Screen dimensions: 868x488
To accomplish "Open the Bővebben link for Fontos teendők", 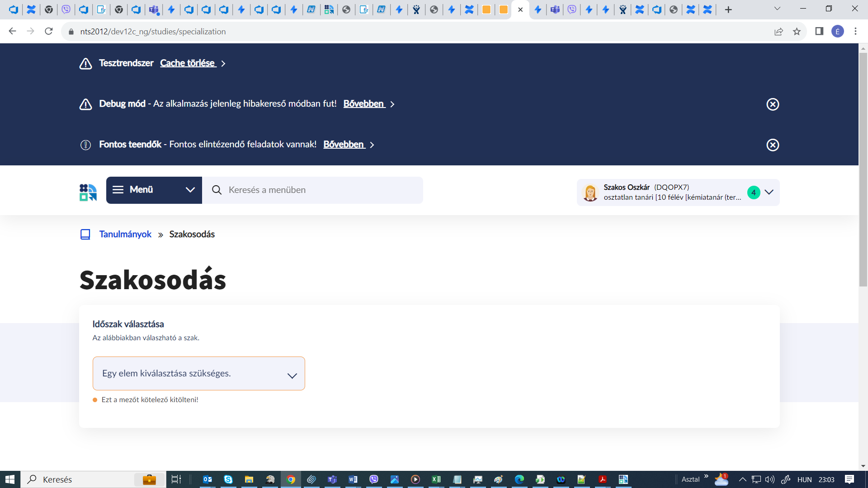I will point(344,145).
